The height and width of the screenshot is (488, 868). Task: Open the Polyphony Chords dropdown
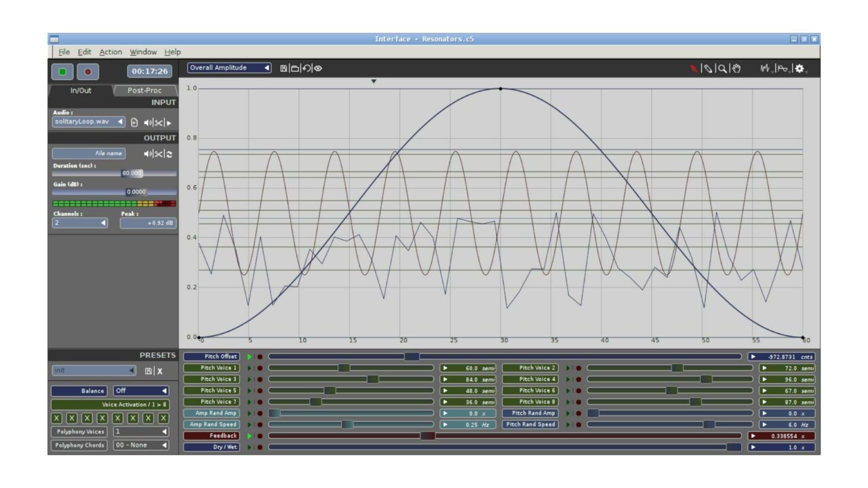[142, 445]
